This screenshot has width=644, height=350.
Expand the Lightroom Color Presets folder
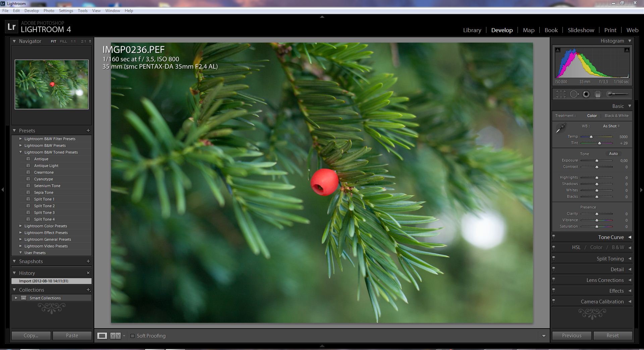tap(21, 226)
